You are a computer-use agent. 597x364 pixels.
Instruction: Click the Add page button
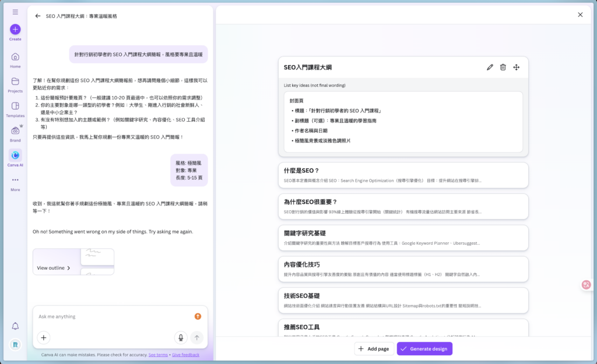pyautogui.click(x=373, y=349)
